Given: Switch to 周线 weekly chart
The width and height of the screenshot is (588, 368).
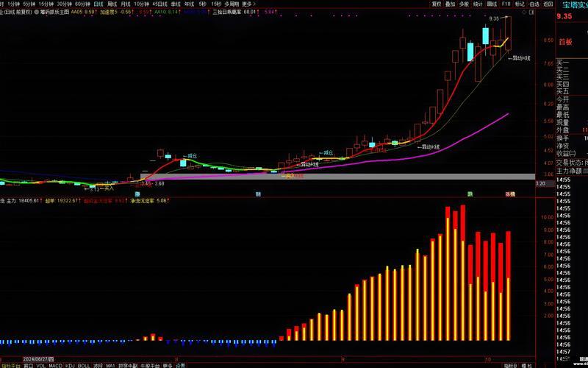Looking at the screenshot, I should click(x=112, y=4).
